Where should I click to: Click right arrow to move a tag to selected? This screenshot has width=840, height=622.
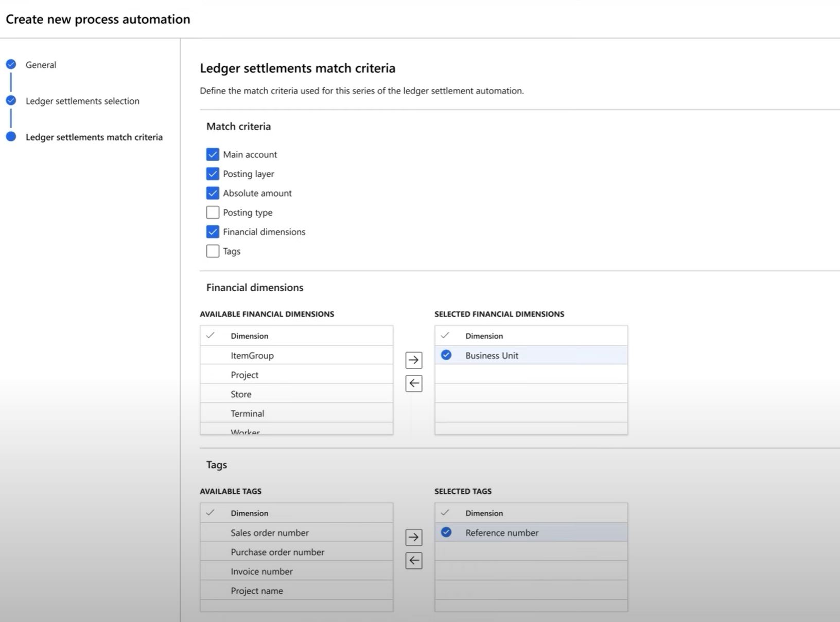(x=414, y=537)
